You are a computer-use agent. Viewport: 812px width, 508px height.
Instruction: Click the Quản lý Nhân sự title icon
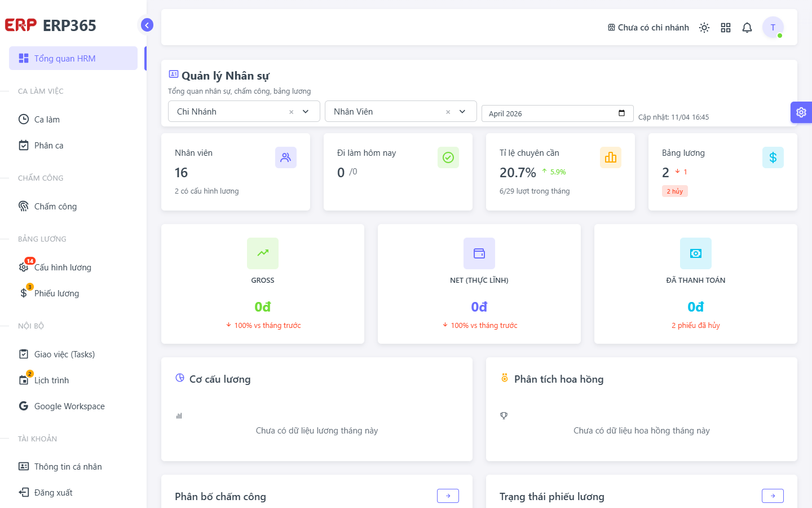tap(174, 74)
